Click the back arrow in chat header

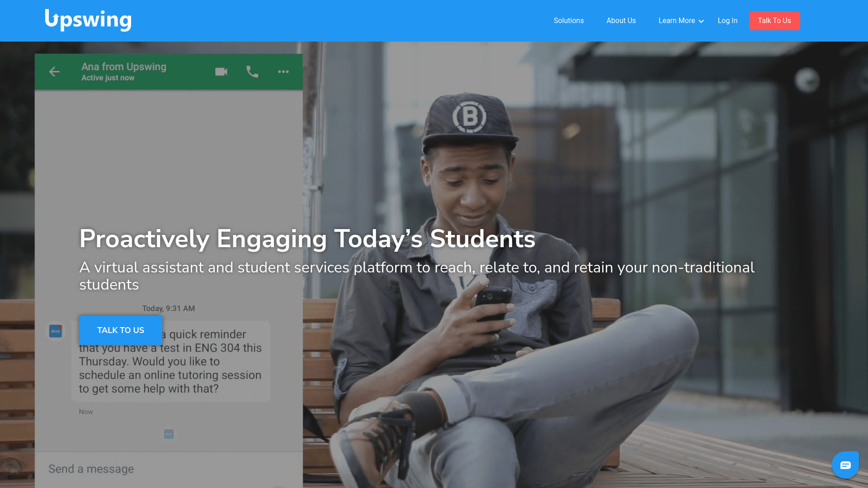[54, 72]
